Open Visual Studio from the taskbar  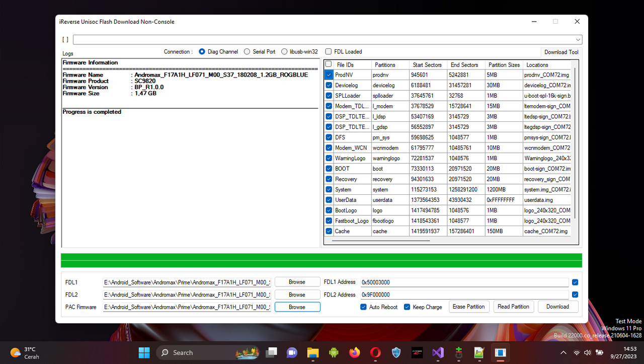(x=437, y=353)
